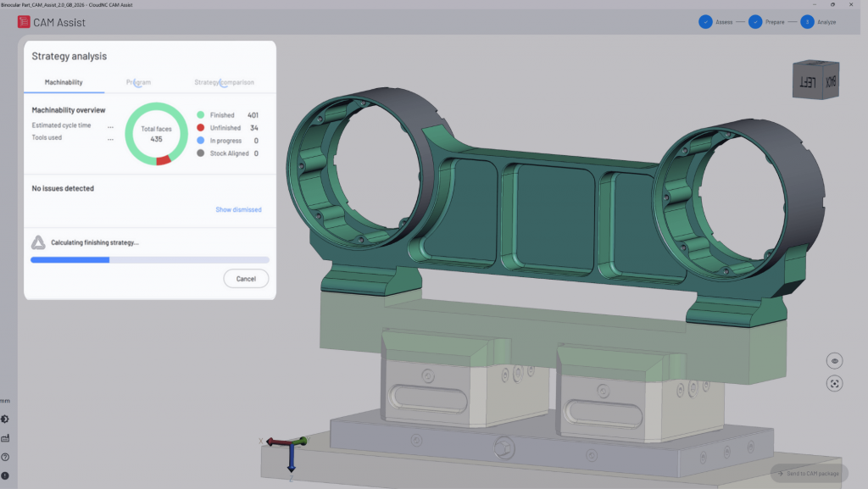Viewport: 868px width, 489px height.
Task: Click the LEFT face of view cube
Action: (807, 83)
